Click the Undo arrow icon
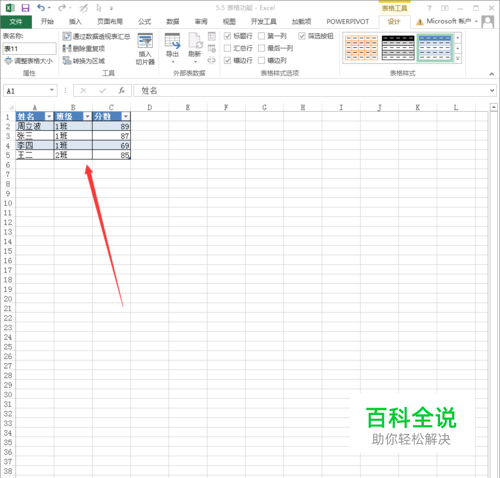500x478 pixels. 41,8
